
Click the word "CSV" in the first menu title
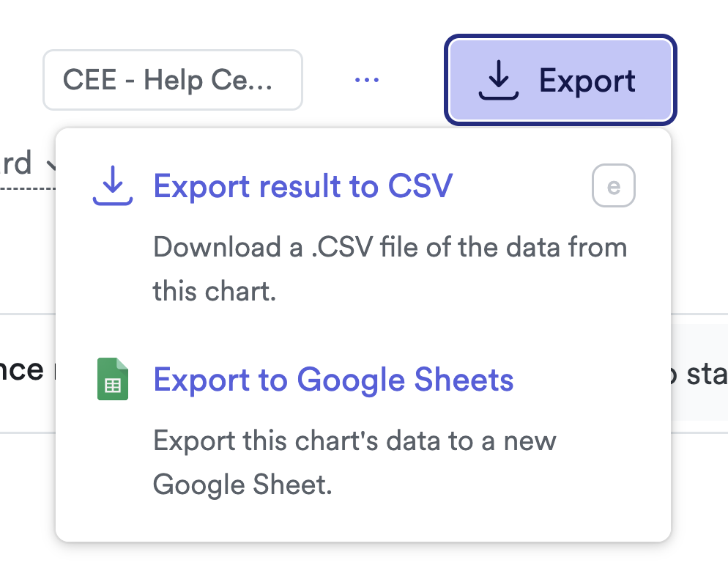click(x=420, y=186)
